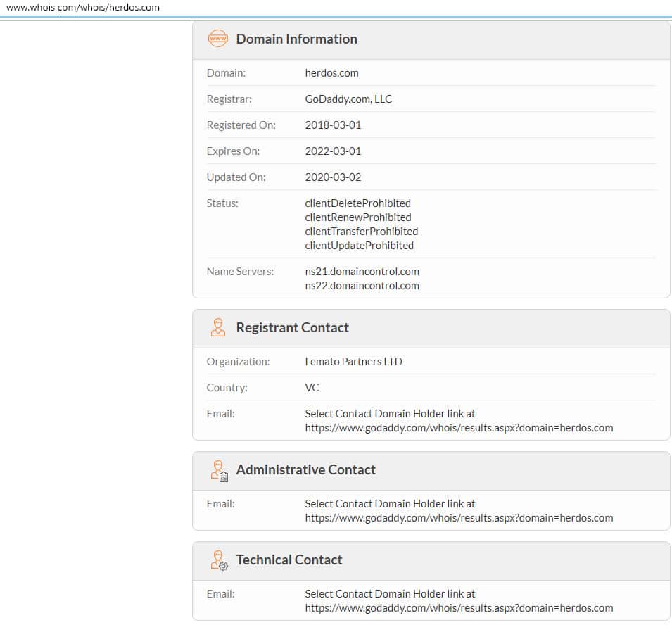Click the Registered On date 2018-03-01
This screenshot has height=625, width=672.
[333, 125]
